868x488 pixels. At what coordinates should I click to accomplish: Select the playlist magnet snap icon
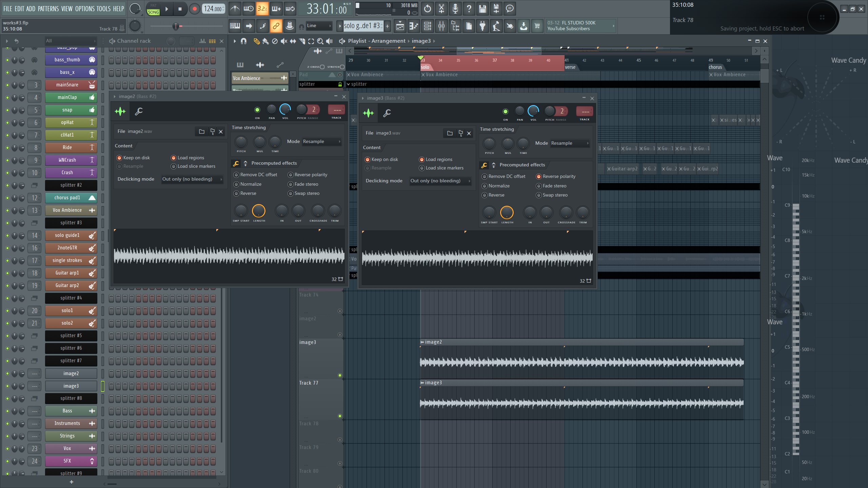(243, 41)
